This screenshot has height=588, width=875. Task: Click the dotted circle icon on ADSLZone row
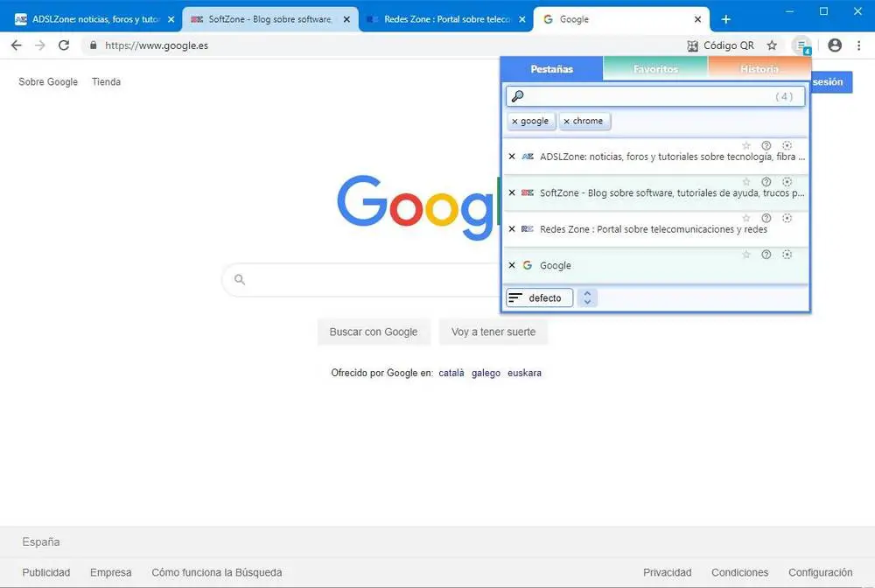tap(787, 145)
